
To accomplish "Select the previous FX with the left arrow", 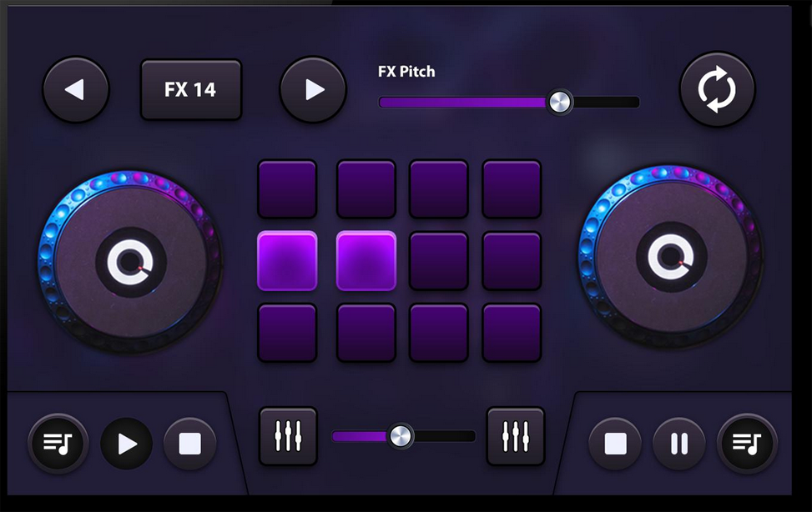I will tap(76, 89).
